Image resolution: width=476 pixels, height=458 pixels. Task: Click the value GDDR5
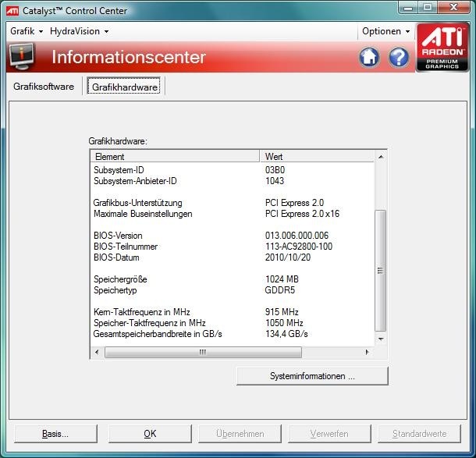(280, 290)
